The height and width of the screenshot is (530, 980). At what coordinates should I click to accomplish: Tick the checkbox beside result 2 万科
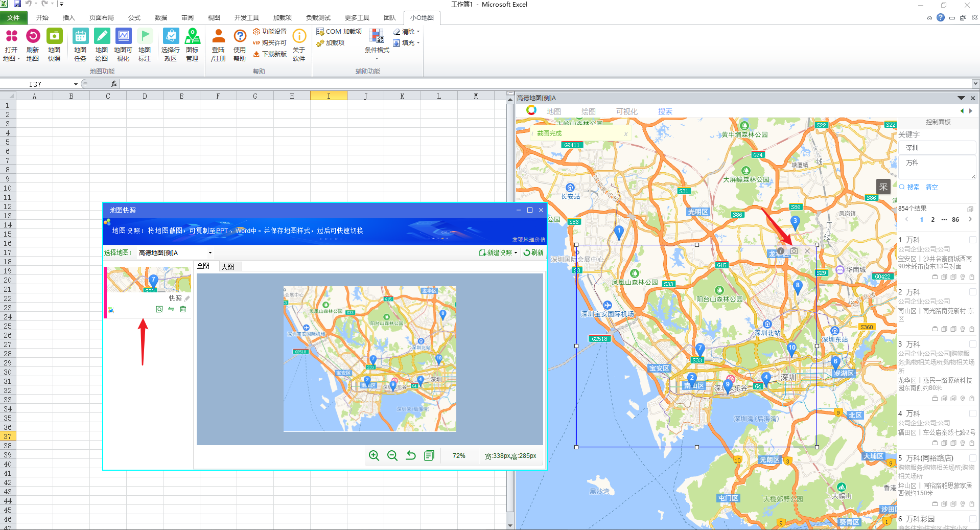(x=972, y=292)
